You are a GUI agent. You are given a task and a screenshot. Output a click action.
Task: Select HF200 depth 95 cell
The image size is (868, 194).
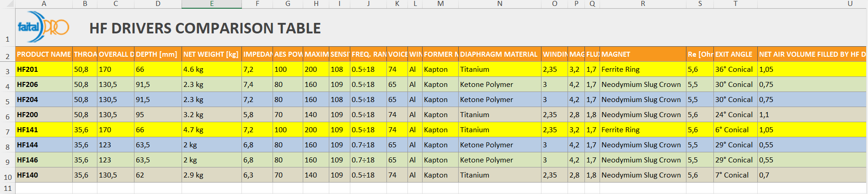coord(158,115)
